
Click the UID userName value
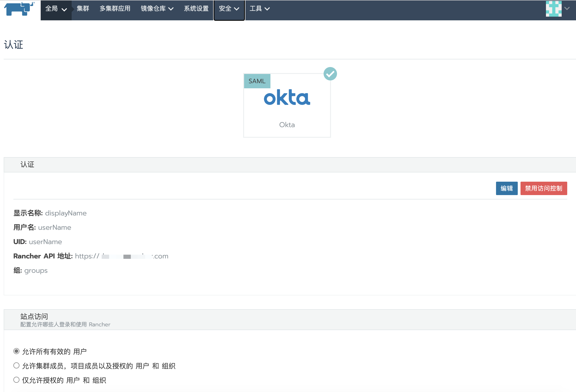45,242
